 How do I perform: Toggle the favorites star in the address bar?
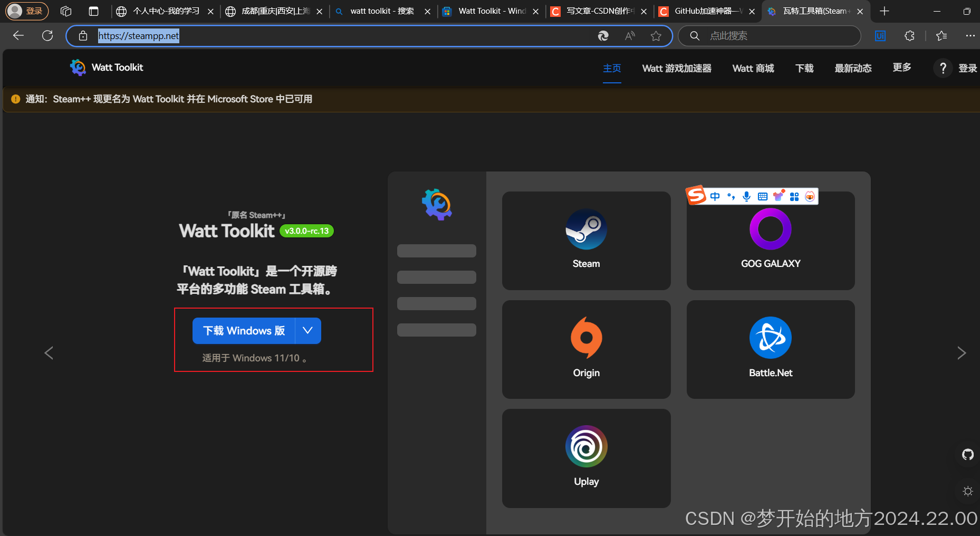[656, 36]
